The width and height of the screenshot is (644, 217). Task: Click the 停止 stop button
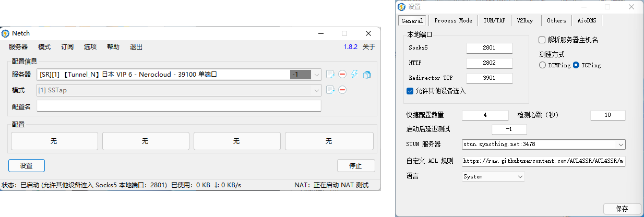pos(356,166)
